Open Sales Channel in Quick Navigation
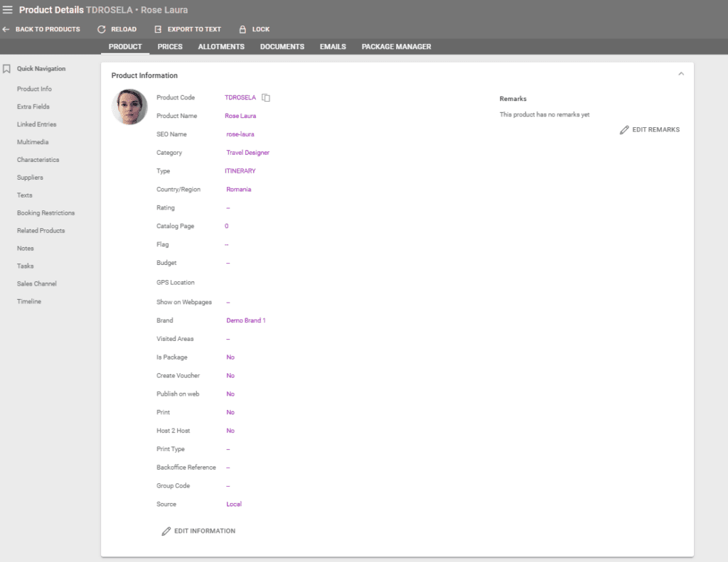 click(37, 283)
